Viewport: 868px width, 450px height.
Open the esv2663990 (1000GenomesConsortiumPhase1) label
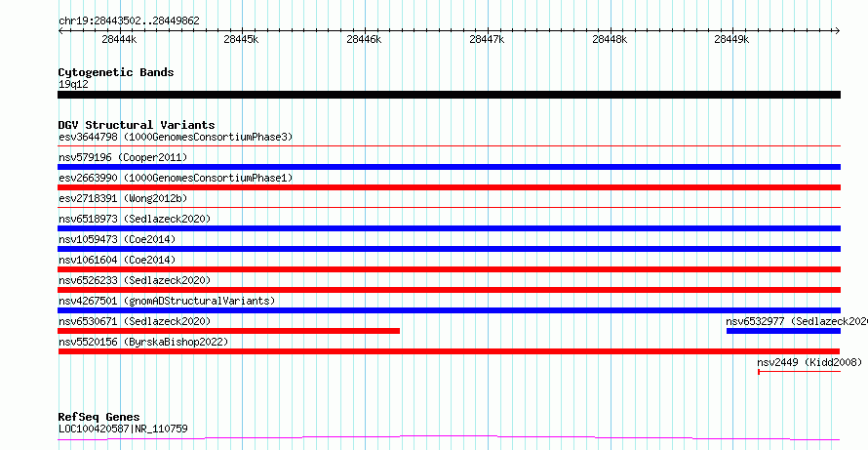(176, 178)
